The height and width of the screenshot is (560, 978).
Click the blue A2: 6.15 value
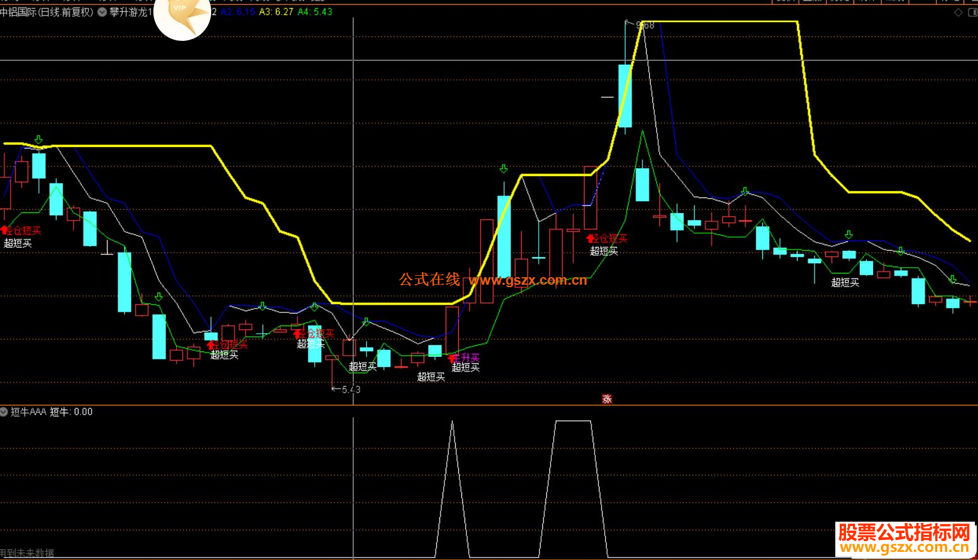[x=238, y=12]
